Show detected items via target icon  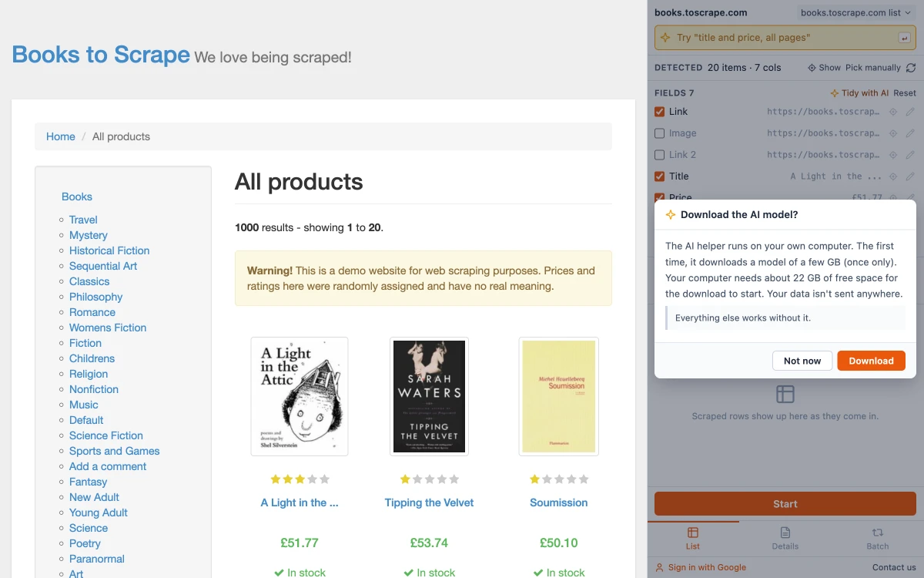[x=824, y=68]
